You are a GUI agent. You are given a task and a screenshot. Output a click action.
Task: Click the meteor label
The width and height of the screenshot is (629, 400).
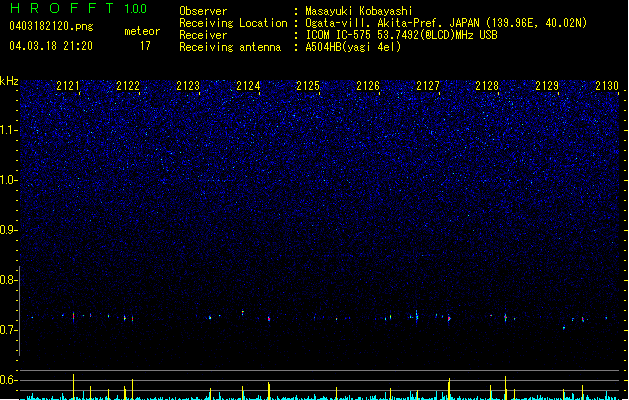click(x=142, y=31)
